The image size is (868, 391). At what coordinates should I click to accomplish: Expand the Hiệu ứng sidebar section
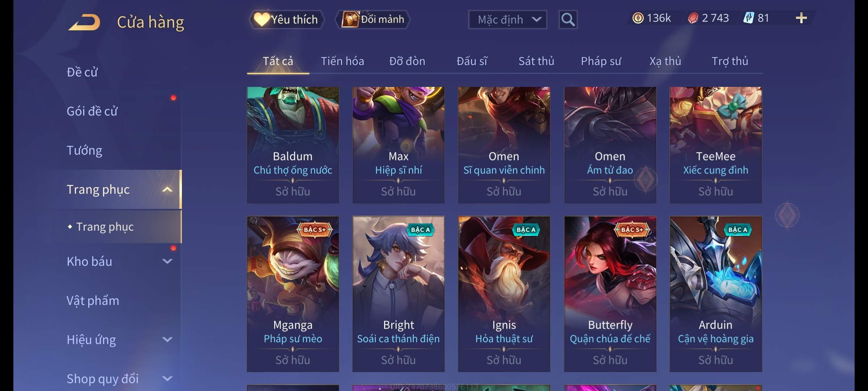click(167, 340)
